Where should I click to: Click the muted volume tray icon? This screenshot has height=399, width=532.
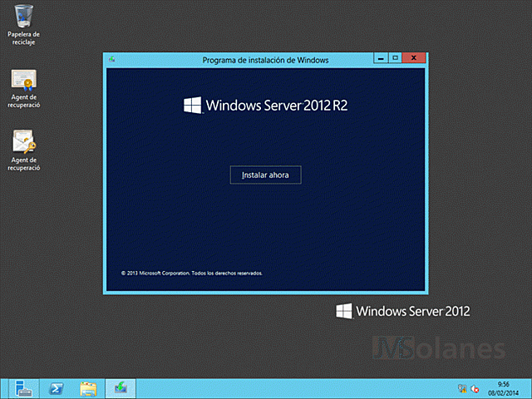coord(475,388)
